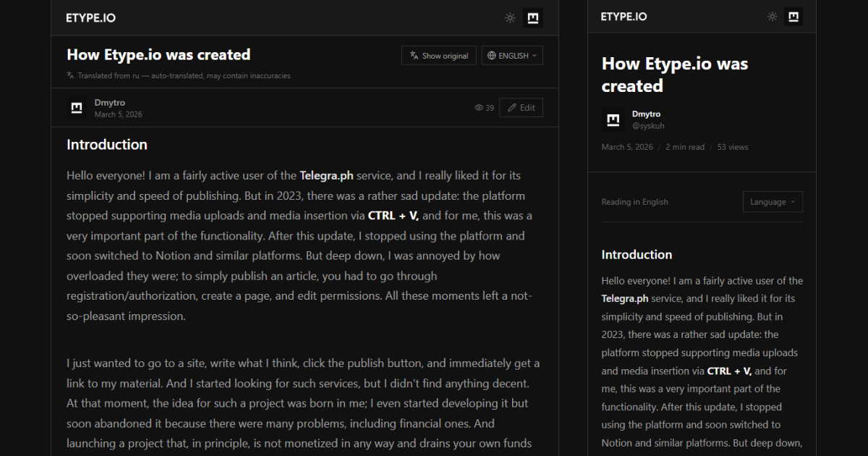Image resolution: width=868 pixels, height=456 pixels.
Task: Open the chevron beside ENGLISH
Action: click(x=534, y=55)
